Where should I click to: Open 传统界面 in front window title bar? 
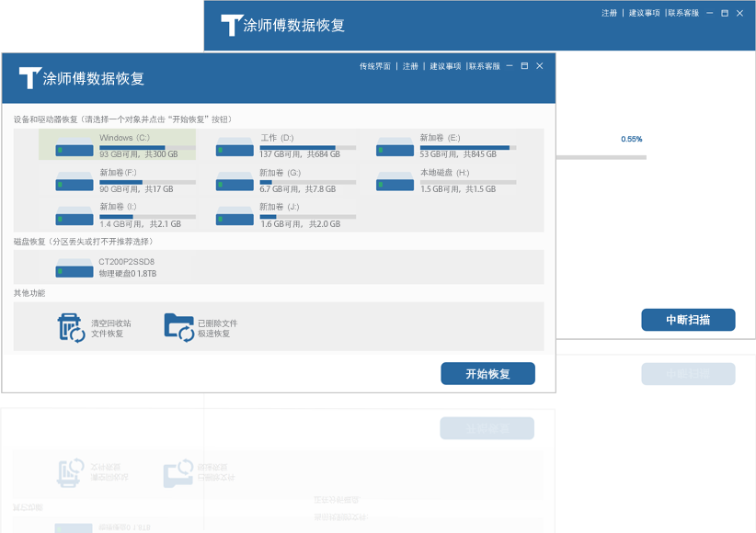(374, 66)
